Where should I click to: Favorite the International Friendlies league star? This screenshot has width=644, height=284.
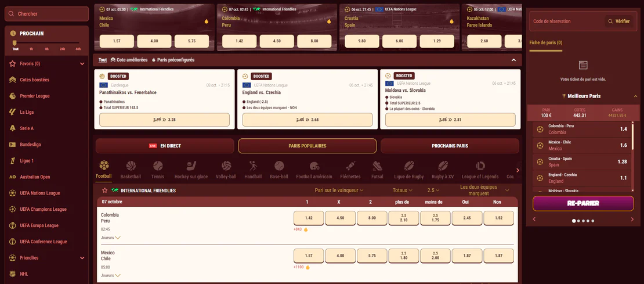click(105, 190)
